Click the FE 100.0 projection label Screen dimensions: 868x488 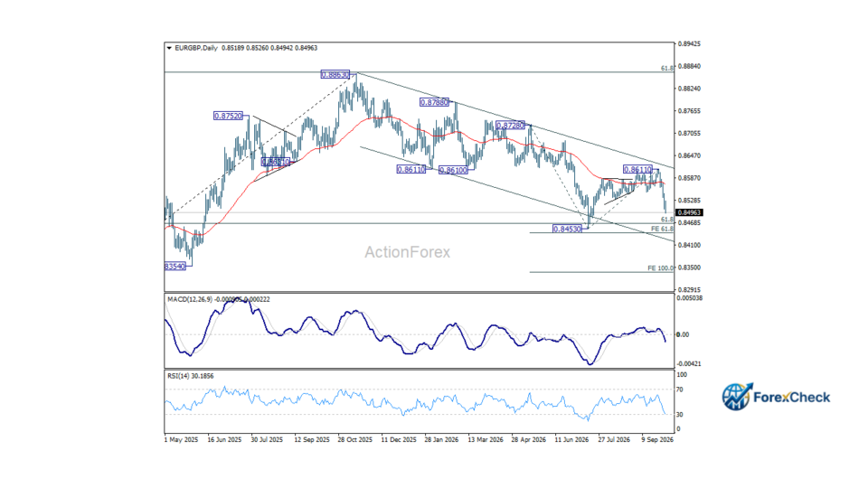click(660, 267)
